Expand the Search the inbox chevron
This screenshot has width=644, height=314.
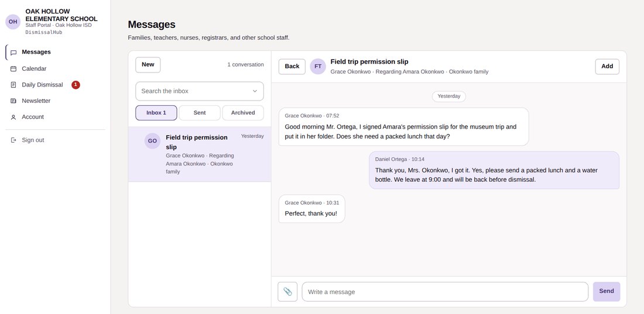coord(255,91)
